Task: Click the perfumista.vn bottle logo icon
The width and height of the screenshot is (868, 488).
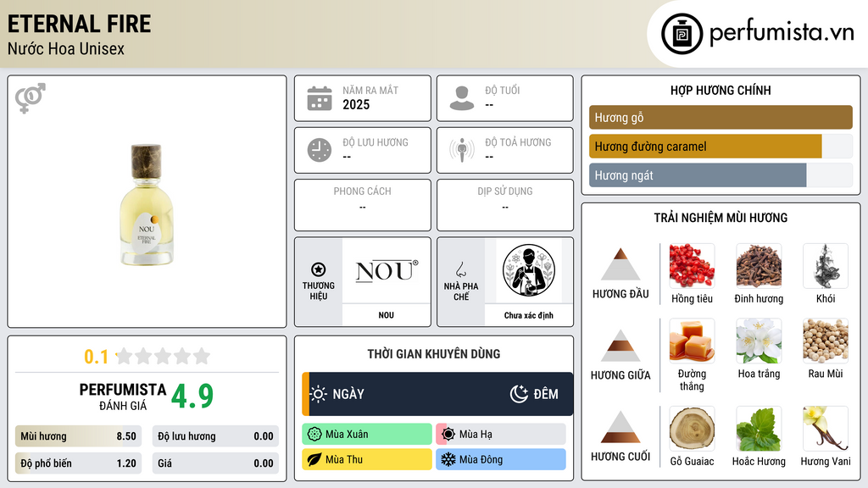Action: [682, 34]
